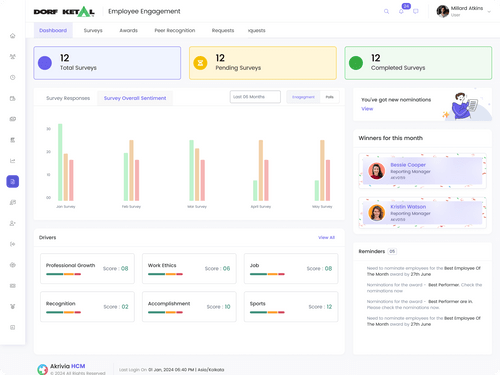Click the Recognition driver score bar
Screen dimensions: 500x375
click(x=64, y=312)
